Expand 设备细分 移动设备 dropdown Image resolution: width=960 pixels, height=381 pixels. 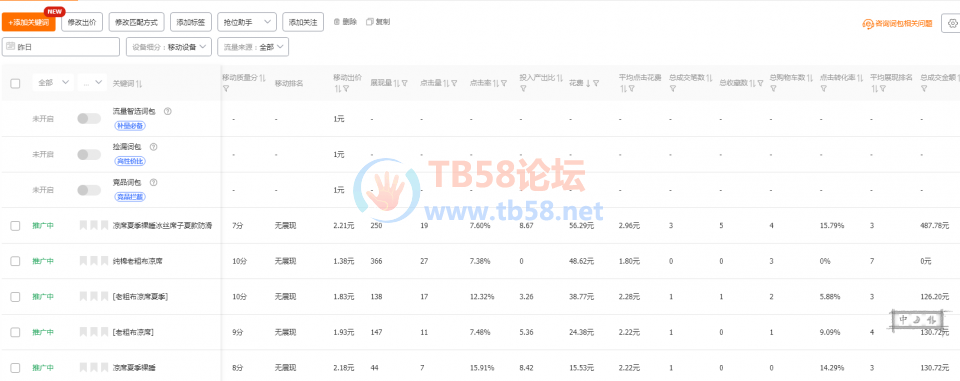[169, 47]
